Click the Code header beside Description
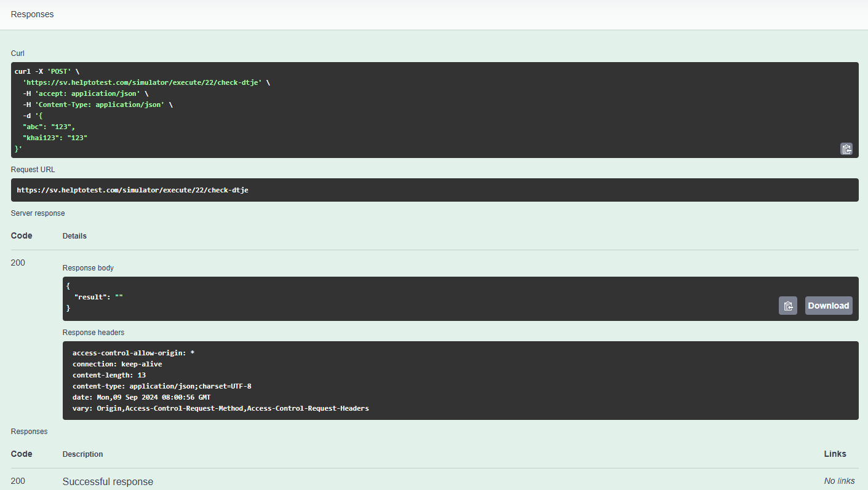Screen dimensions: 868x490 22,454
